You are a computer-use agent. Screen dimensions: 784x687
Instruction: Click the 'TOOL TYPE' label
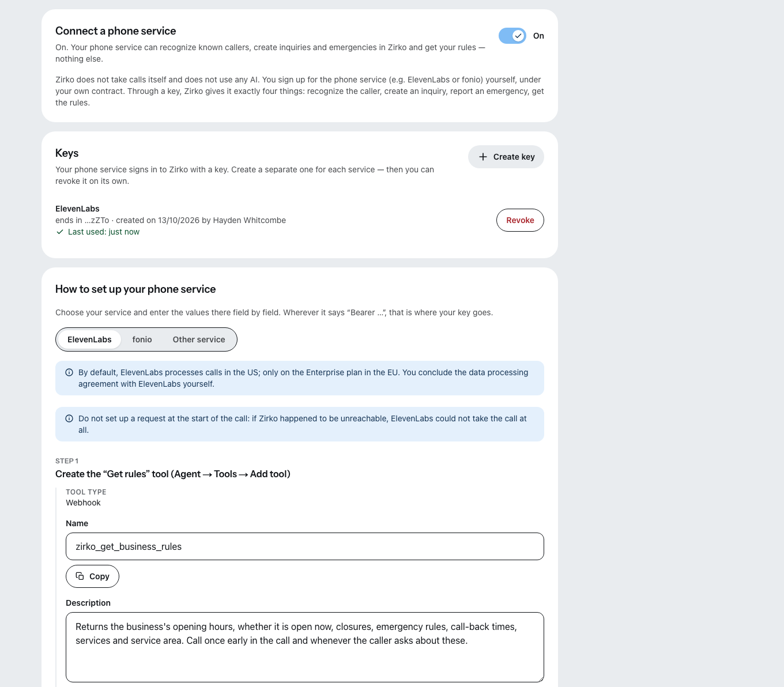[86, 492]
